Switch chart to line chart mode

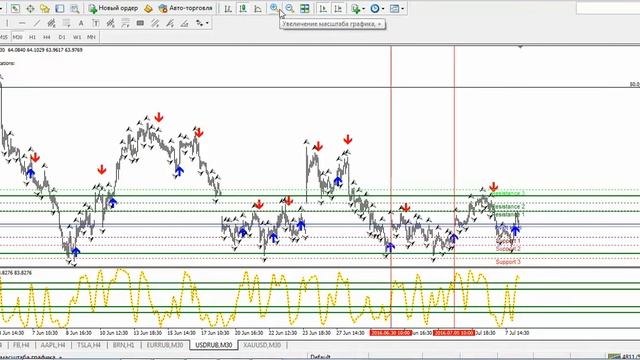(258, 8)
